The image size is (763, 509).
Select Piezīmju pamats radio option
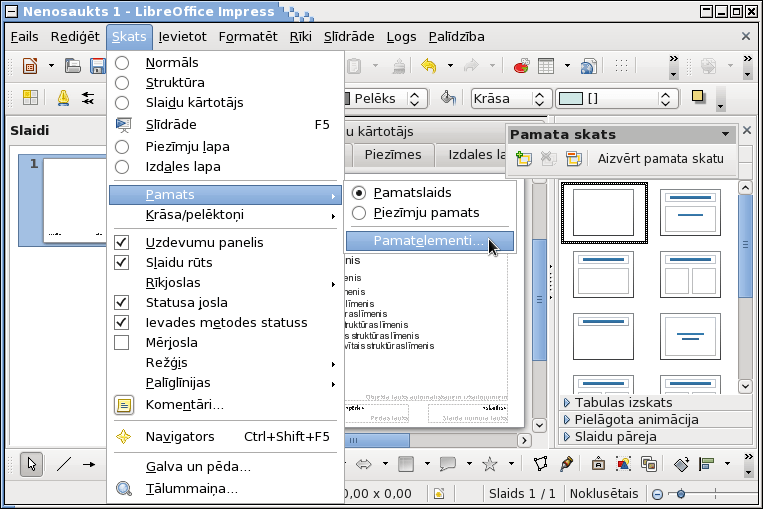[x=359, y=213]
